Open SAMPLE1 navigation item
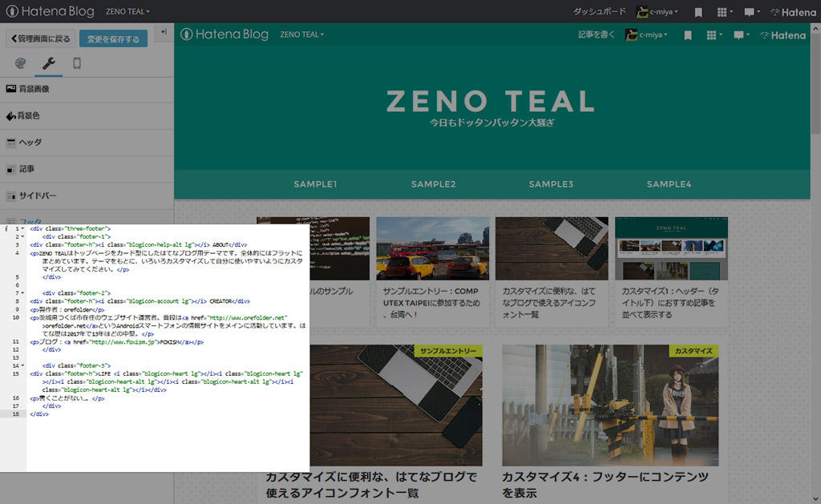The image size is (821, 504). click(x=315, y=184)
